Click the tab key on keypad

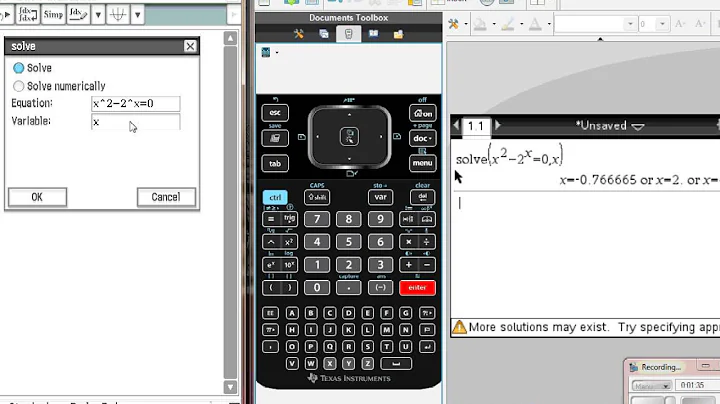click(x=275, y=163)
